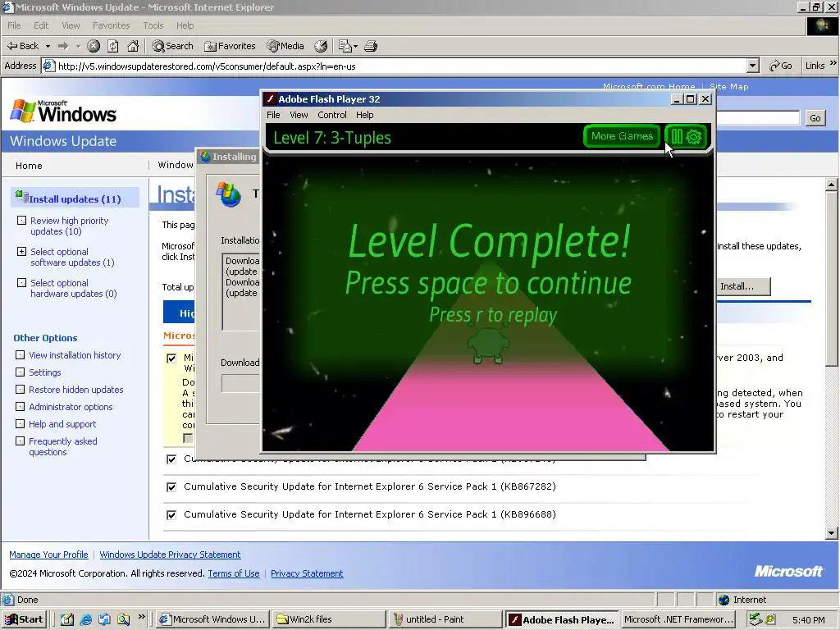The width and height of the screenshot is (840, 630).
Task: Open the Flash Player Control menu
Action: point(331,115)
